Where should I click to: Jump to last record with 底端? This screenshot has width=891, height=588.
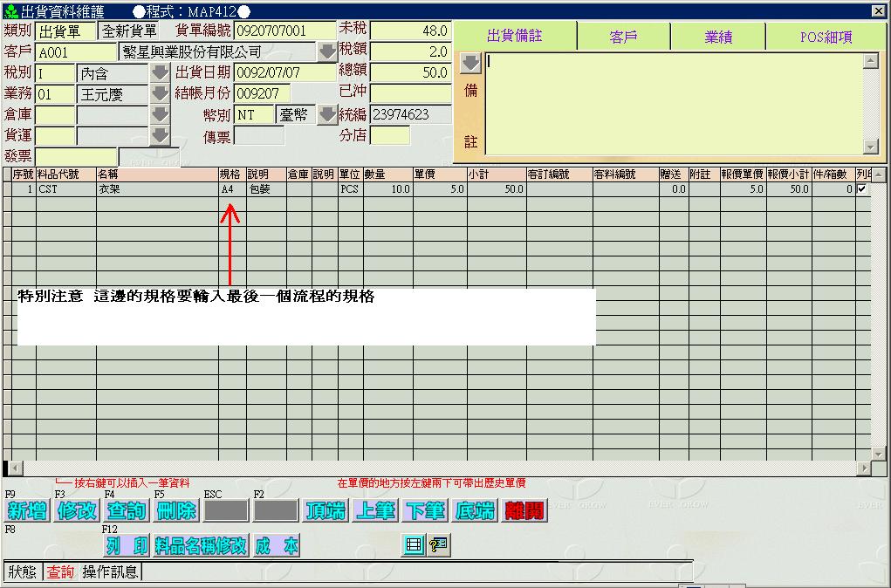475,511
